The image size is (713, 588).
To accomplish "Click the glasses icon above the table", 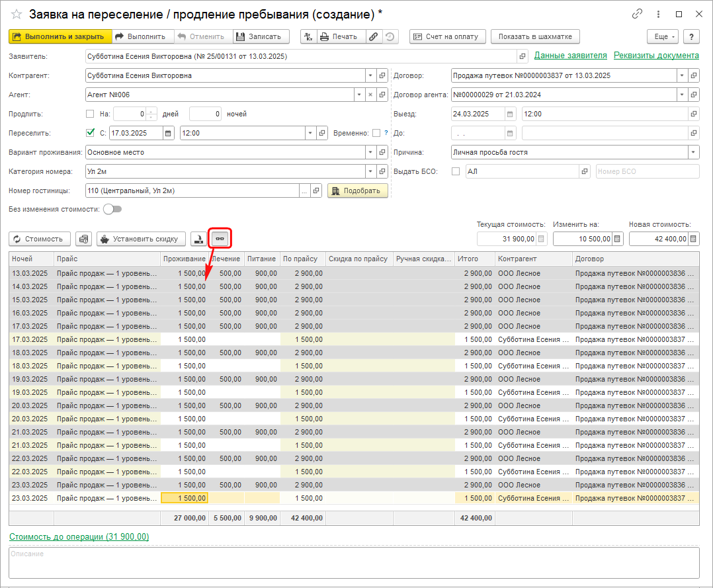I will (x=220, y=239).
